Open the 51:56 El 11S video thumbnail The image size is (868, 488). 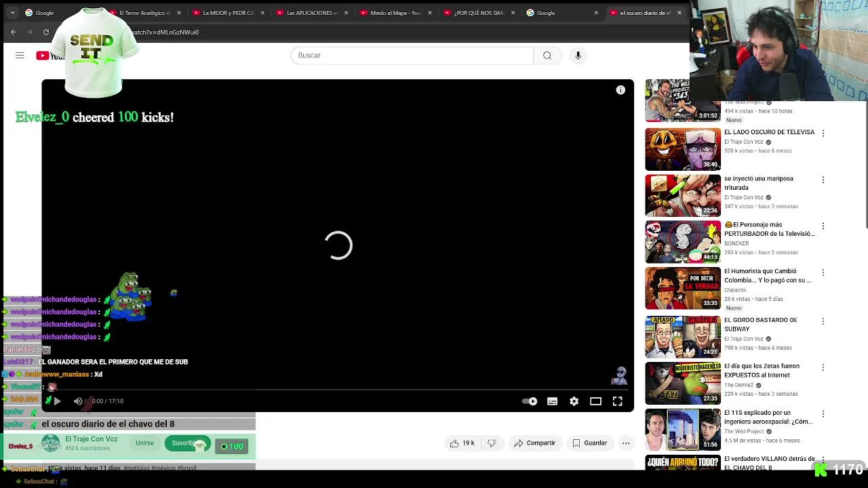[683, 429]
